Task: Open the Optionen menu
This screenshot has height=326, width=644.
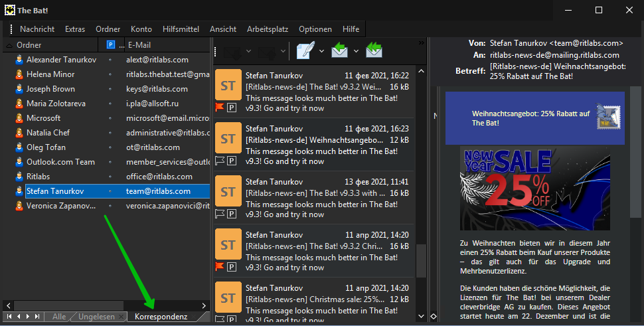Action: pyautogui.click(x=315, y=29)
